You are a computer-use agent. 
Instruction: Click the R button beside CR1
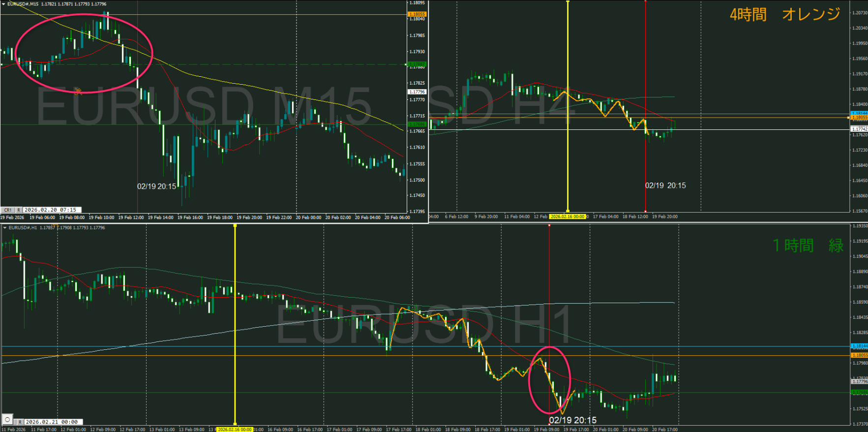point(19,210)
